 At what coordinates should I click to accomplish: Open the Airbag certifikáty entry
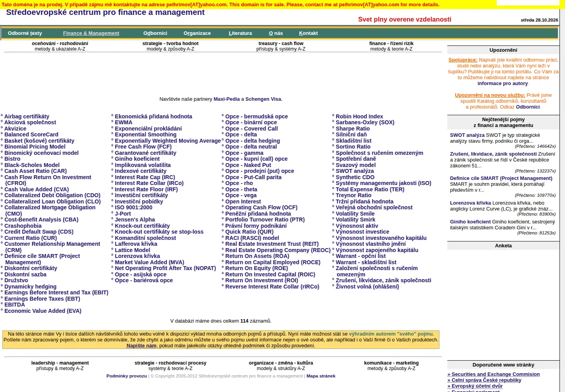tap(27, 116)
